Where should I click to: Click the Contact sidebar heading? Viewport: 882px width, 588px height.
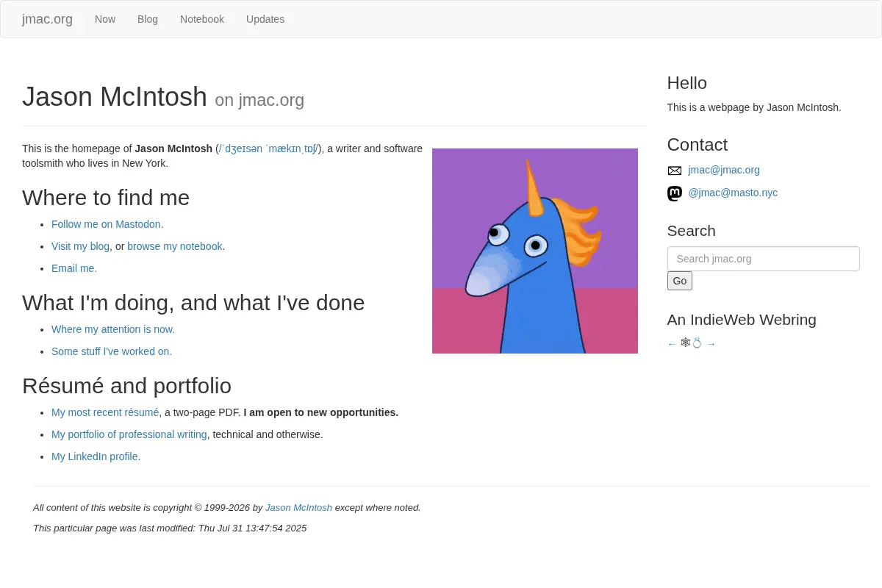(698, 145)
